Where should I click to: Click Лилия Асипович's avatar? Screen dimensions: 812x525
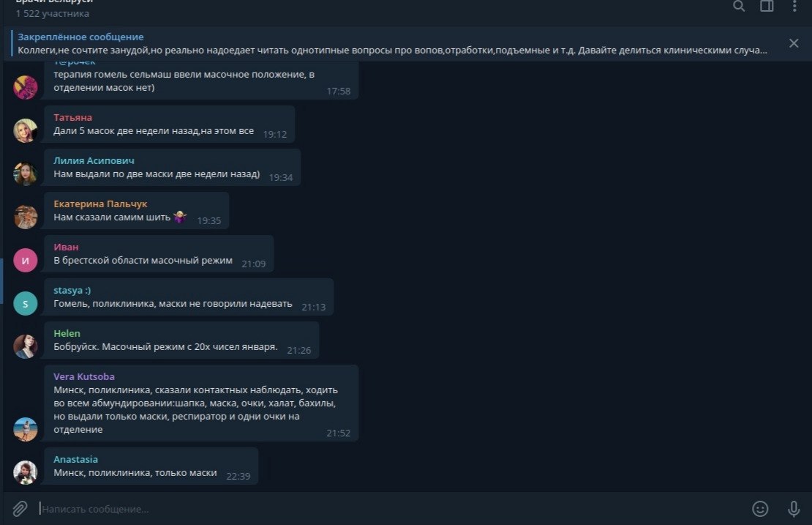click(x=26, y=174)
